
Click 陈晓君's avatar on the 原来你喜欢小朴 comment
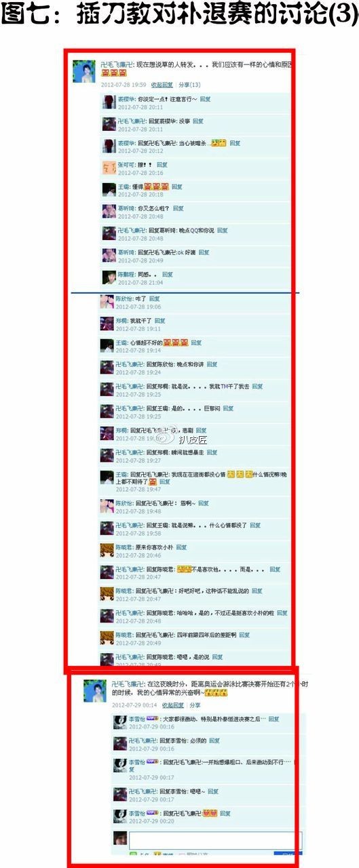point(105,550)
